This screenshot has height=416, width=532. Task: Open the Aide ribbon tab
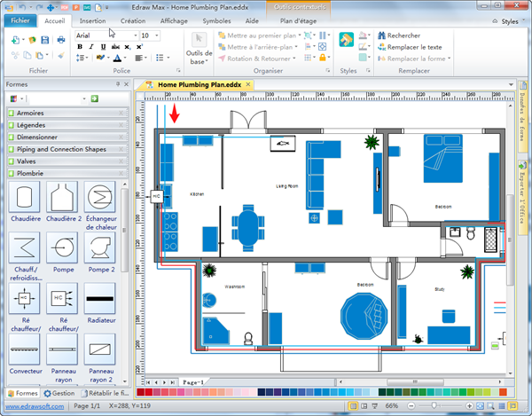click(252, 21)
